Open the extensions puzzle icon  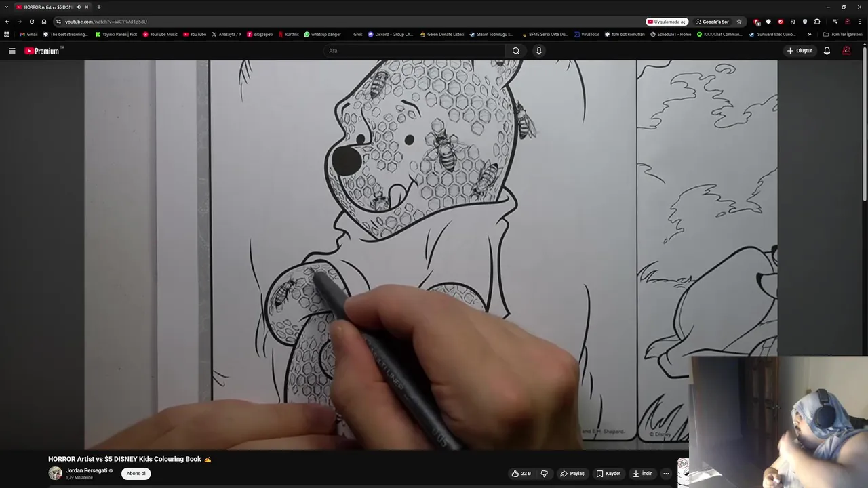[817, 22]
